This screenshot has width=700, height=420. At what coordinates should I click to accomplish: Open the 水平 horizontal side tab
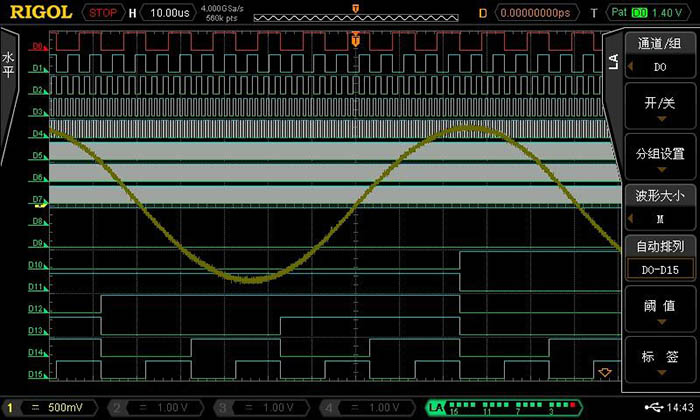(9, 65)
